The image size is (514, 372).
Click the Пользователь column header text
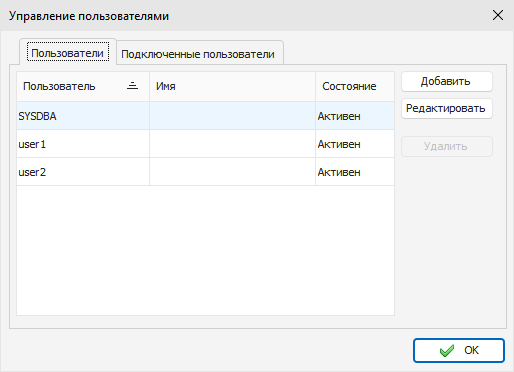tap(59, 86)
